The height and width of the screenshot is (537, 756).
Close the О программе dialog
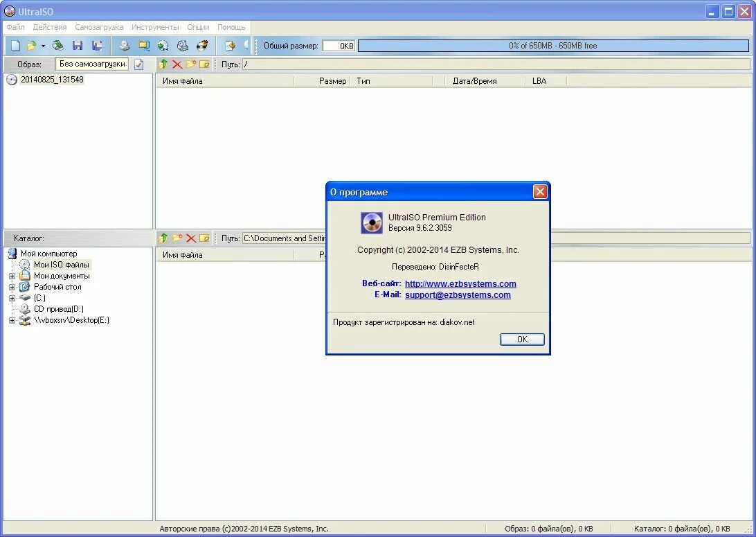coord(540,192)
